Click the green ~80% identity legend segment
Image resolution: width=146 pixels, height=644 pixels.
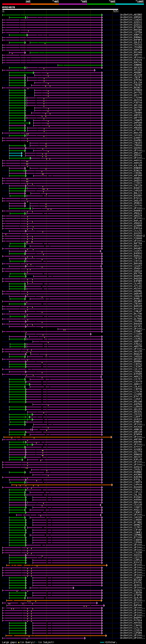click(x=101, y=4)
